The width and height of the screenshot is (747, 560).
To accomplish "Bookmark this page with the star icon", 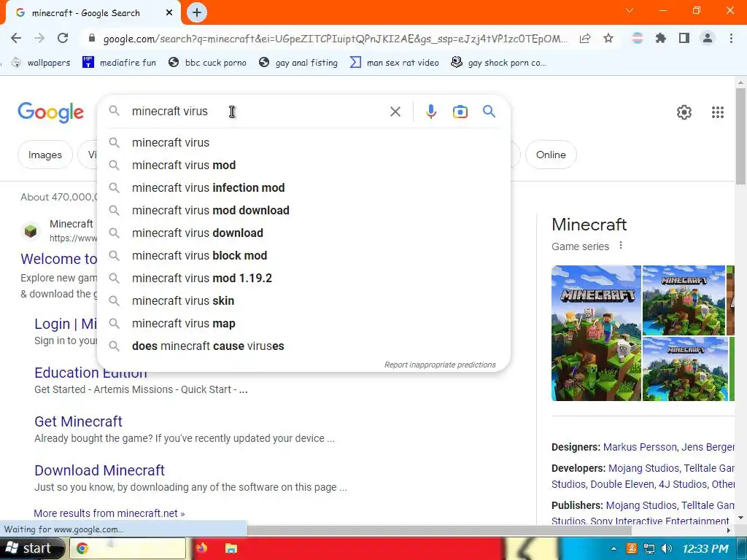I will 608,38.
